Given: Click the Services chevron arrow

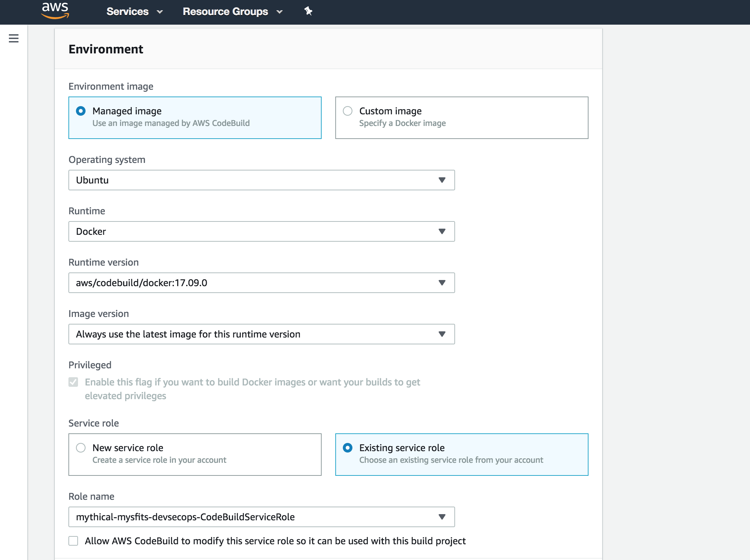Looking at the screenshot, I should (x=160, y=12).
